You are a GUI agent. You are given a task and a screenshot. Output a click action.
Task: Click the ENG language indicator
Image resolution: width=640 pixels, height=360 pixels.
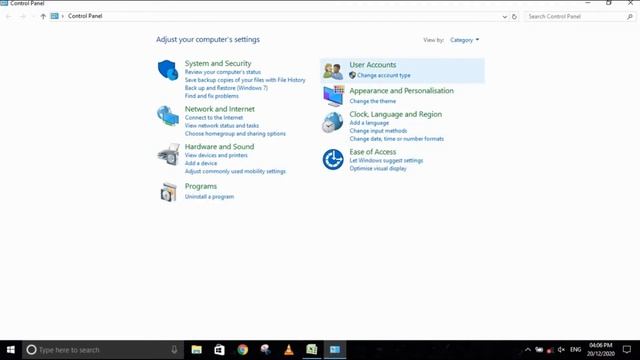[x=576, y=350]
